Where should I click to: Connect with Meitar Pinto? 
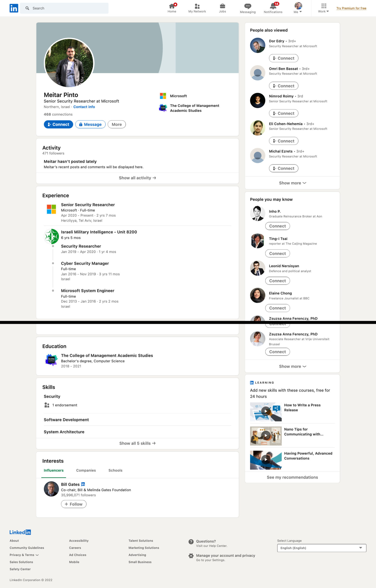58,124
